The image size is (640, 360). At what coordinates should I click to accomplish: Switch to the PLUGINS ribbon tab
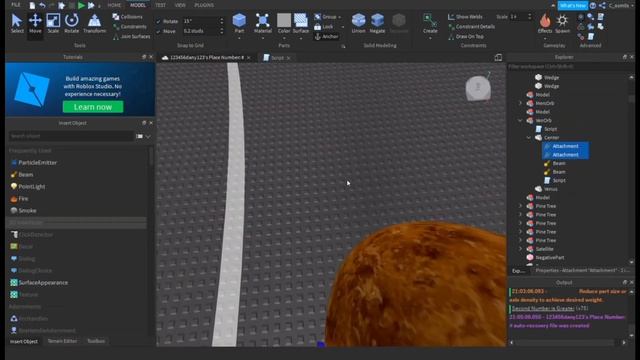click(204, 5)
